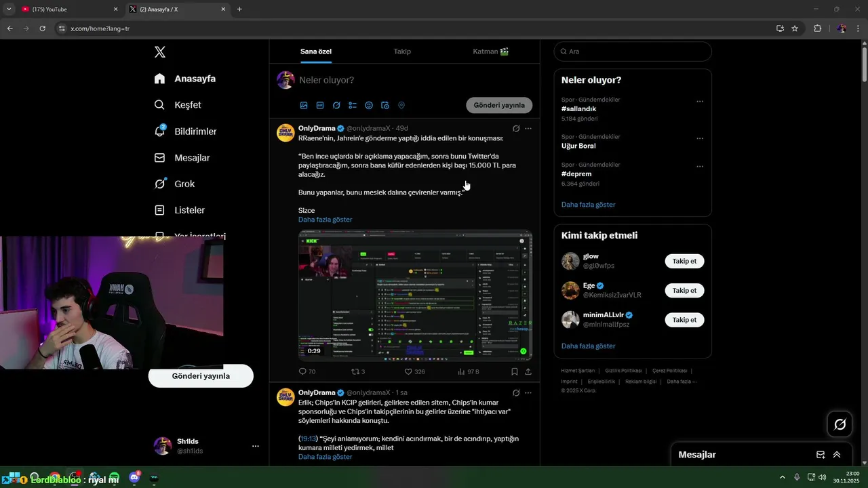The height and width of the screenshot is (488, 868).
Task: Compose a new message in Mesajlar drawer
Action: [x=821, y=455]
